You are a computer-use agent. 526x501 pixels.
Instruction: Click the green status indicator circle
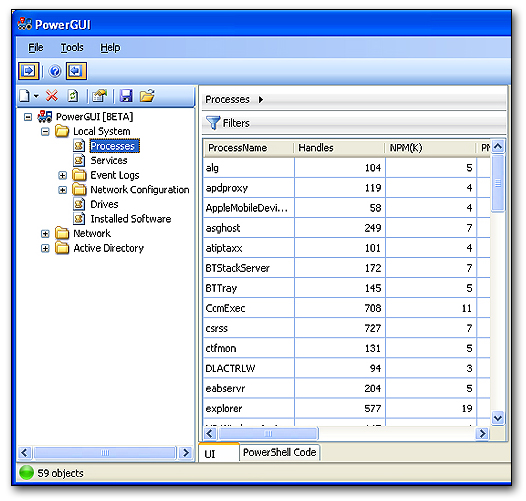(27, 472)
